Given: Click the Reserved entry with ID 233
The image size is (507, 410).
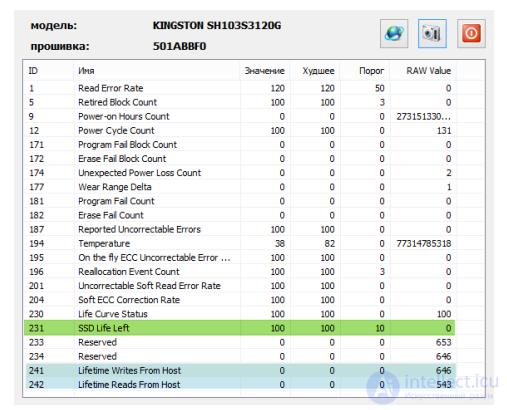Looking at the screenshot, I should [98, 342].
